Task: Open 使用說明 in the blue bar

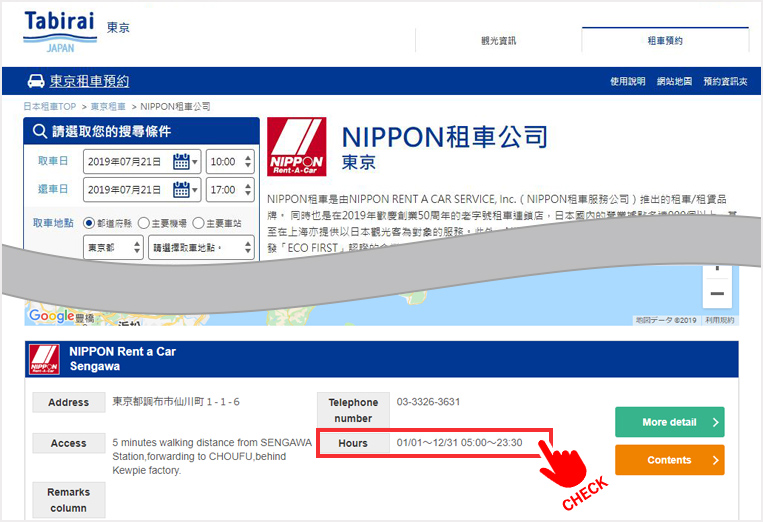Action: (x=628, y=81)
